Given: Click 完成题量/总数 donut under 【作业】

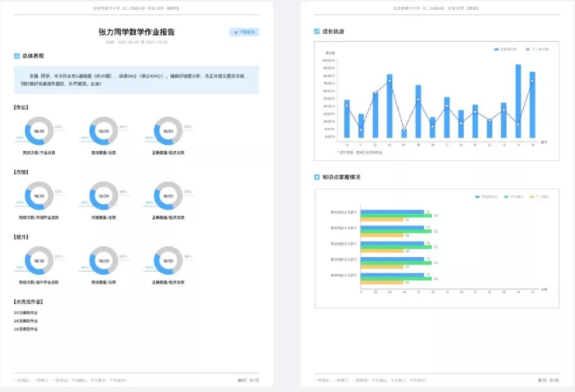Looking at the screenshot, I should coord(103,131).
